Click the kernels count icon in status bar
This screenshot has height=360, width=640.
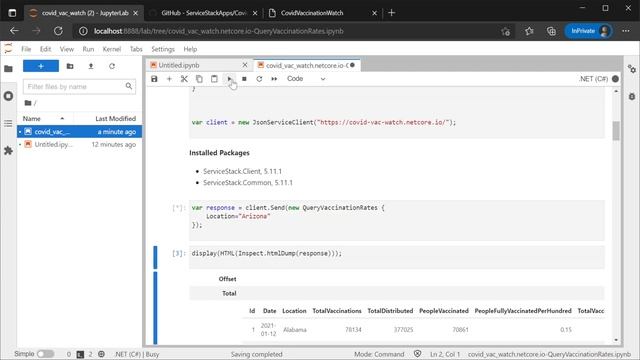click(102, 354)
